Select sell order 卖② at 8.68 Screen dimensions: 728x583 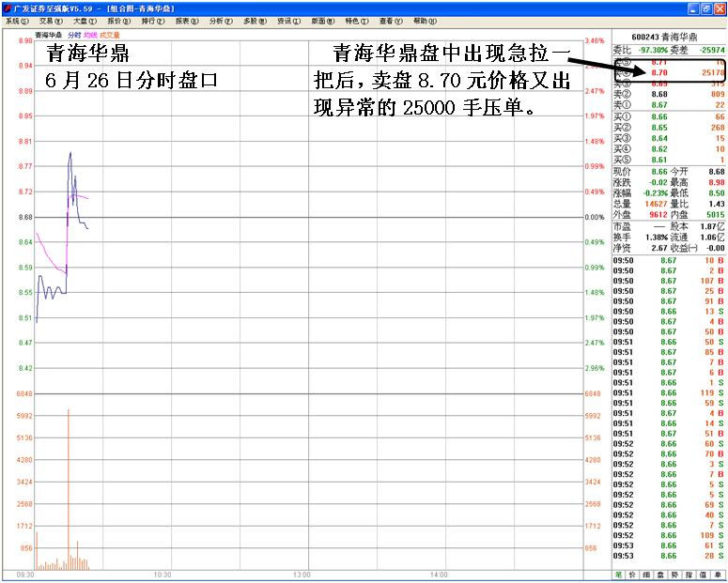point(669,94)
